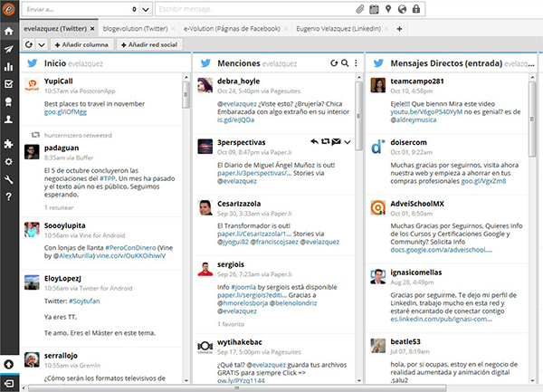Attach a file with the paperclip icon
Image resolution: width=543 pixels, height=392 pixels.
[360, 9]
